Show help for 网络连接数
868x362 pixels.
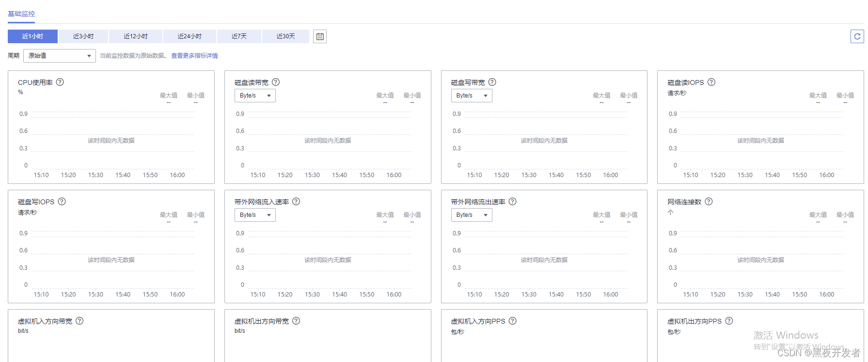coord(709,201)
